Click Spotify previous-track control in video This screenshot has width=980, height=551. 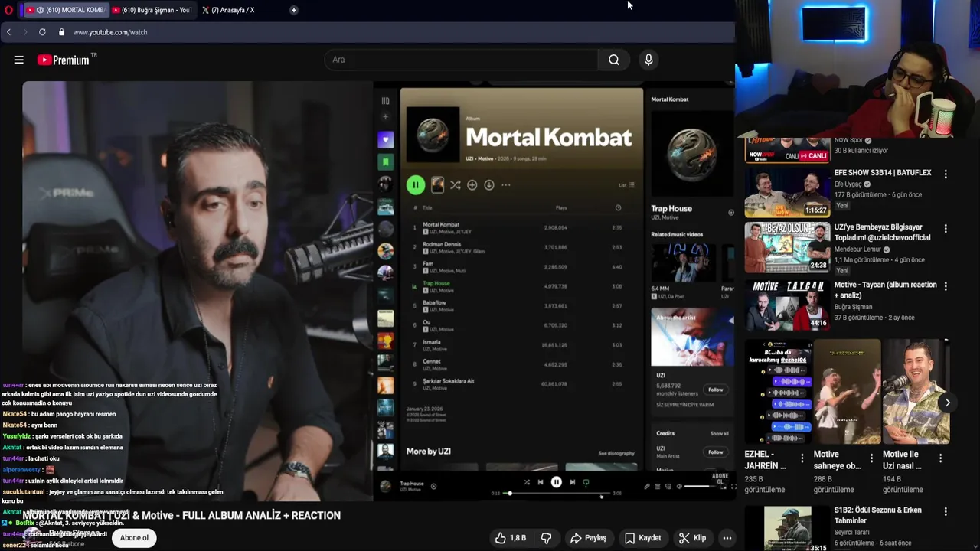coord(541,482)
